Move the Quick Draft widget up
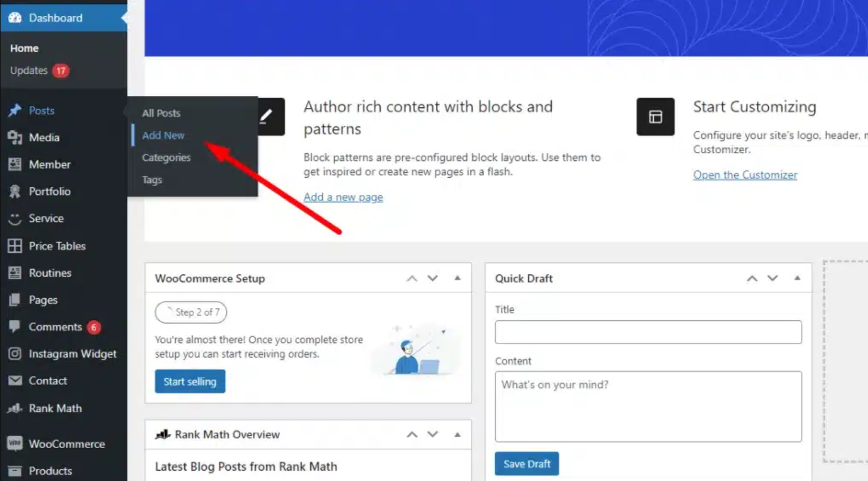This screenshot has width=868, height=481. pyautogui.click(x=752, y=278)
